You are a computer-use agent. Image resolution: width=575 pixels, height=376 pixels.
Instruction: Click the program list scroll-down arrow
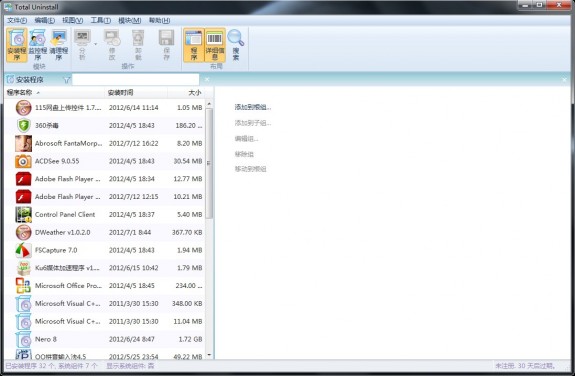coord(209,355)
